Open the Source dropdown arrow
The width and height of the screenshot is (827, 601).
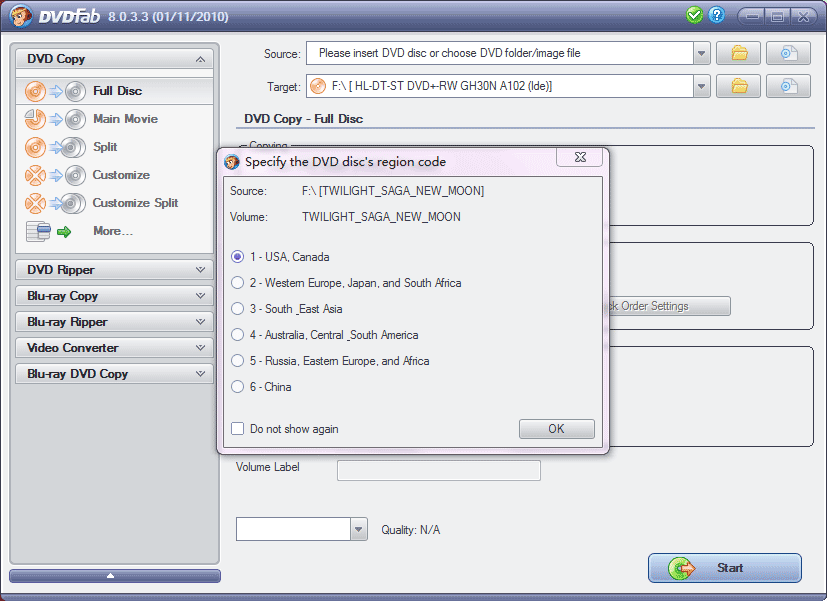coord(701,53)
